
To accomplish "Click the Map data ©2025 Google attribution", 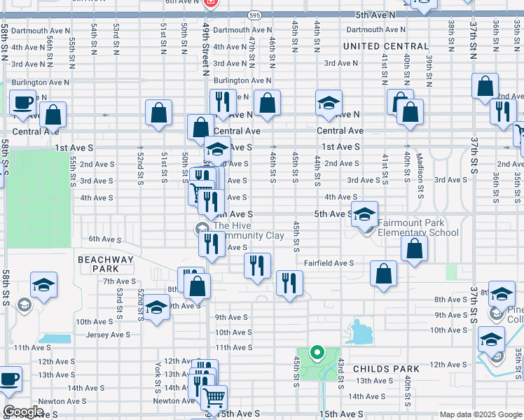I will (481, 414).
